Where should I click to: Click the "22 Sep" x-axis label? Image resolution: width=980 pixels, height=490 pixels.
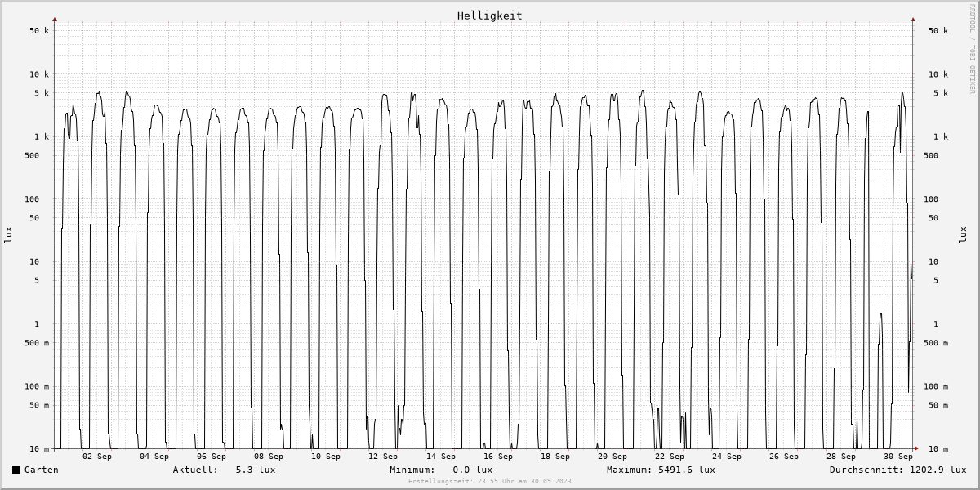pyautogui.click(x=670, y=457)
